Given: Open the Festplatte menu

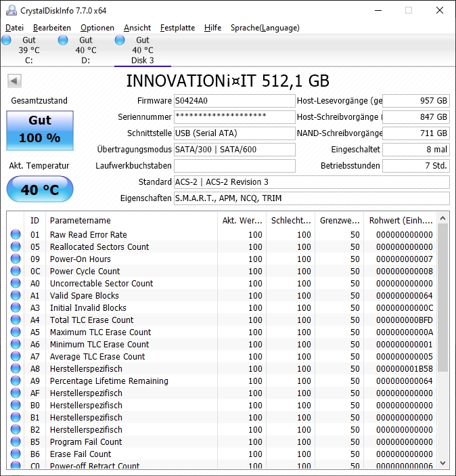Looking at the screenshot, I should 177,28.
